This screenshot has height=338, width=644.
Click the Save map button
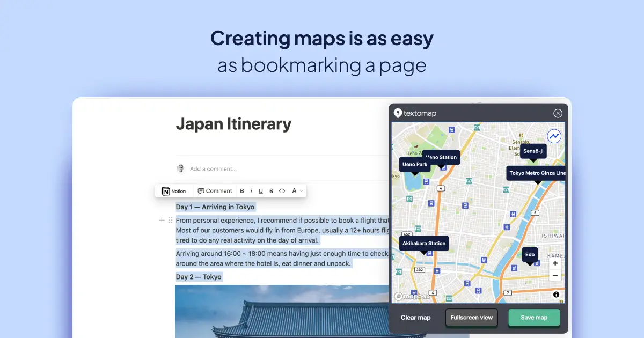534,318
